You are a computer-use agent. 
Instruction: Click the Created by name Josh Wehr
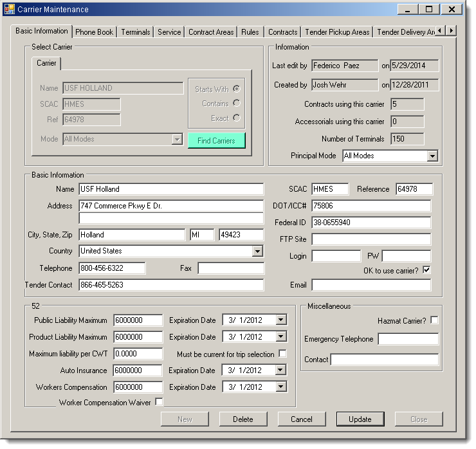click(345, 85)
